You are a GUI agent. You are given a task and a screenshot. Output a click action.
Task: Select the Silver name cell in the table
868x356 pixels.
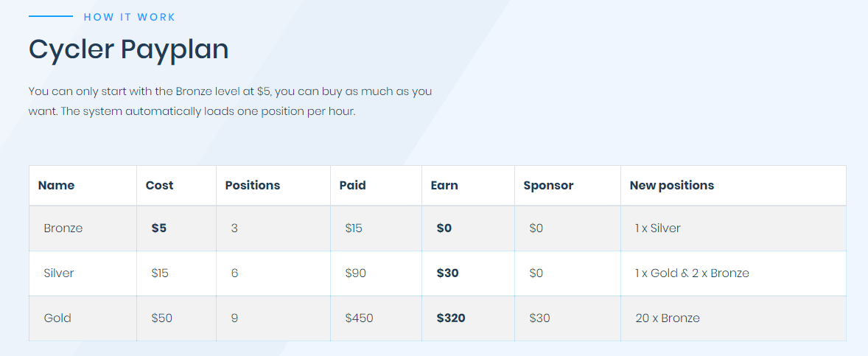point(59,273)
